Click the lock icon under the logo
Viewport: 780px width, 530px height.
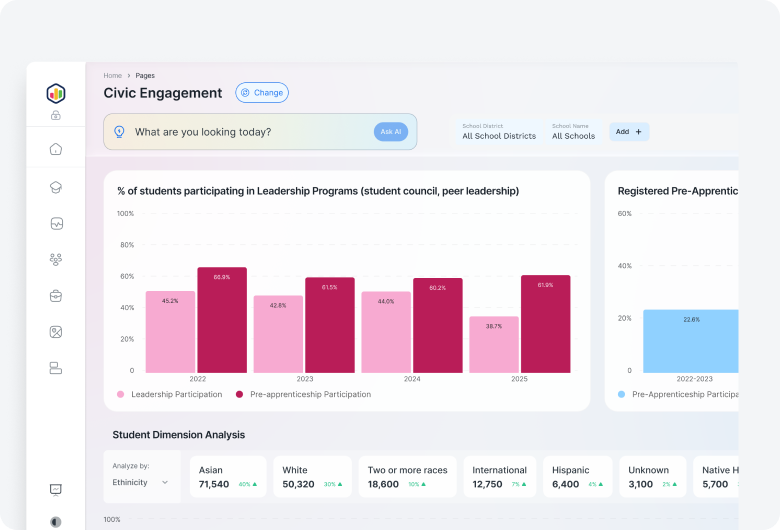[x=56, y=115]
